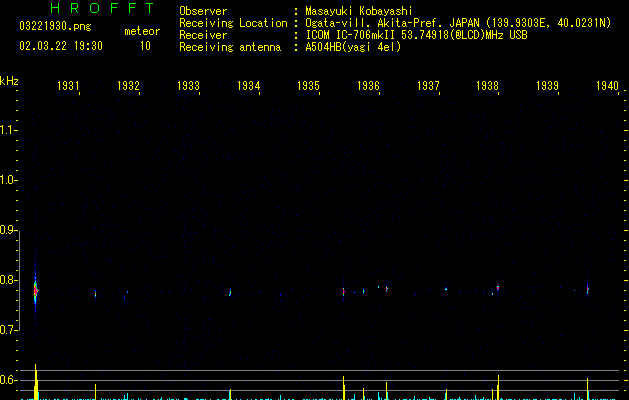This screenshot has width=629, height=400.
Task: Click the 1937 time axis label
Action: click(x=428, y=85)
